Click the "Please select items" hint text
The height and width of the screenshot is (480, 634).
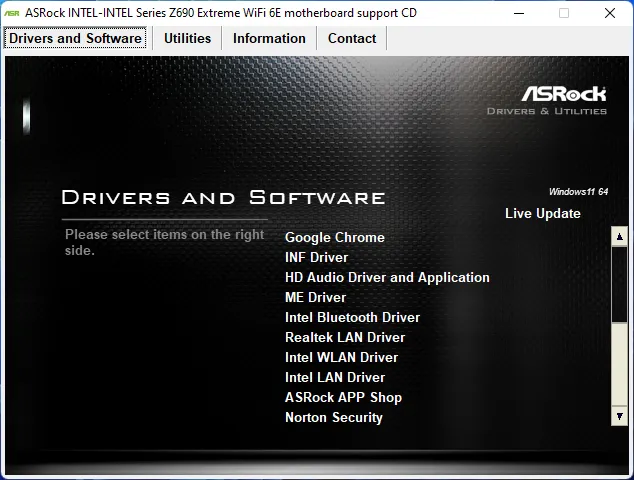pos(165,242)
